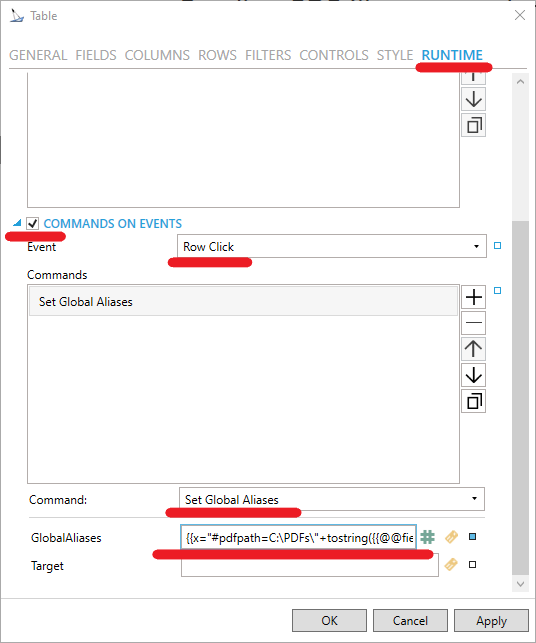536x643 pixels.
Task: Add a new command with the plus icon
Action: (474, 297)
